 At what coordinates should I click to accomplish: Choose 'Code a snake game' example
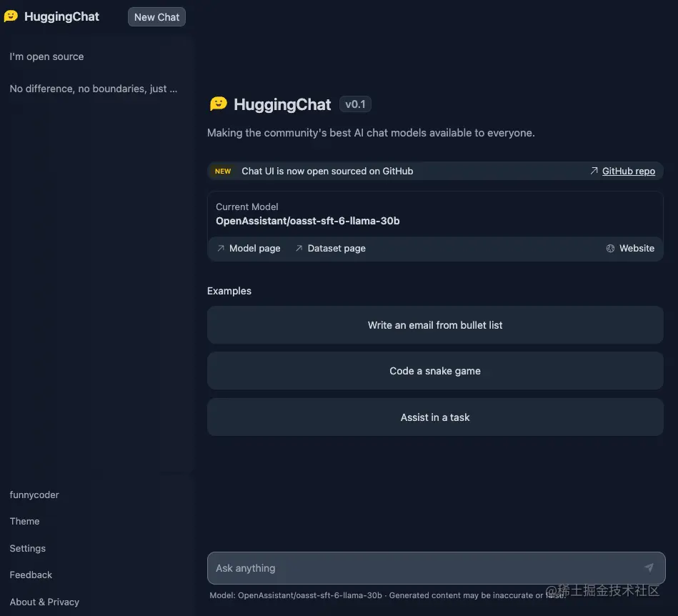pos(435,371)
